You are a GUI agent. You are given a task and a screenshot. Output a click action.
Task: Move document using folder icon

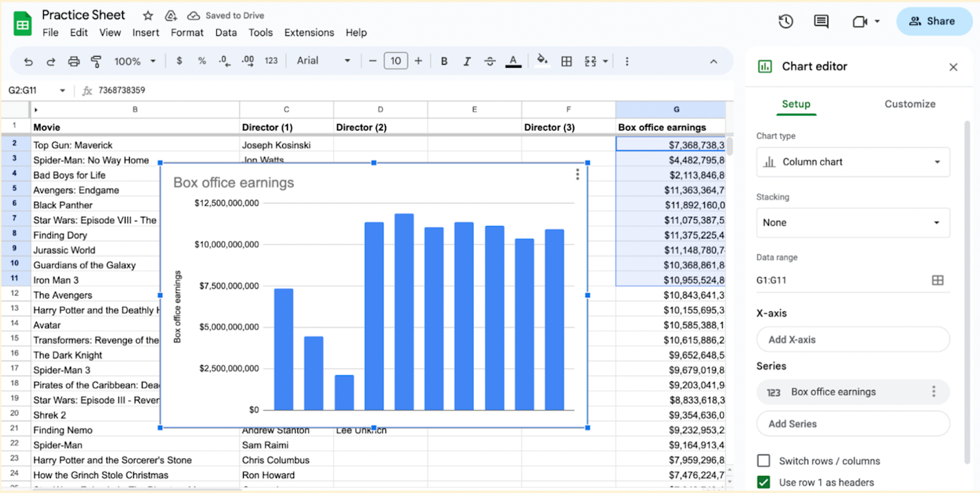(x=171, y=16)
